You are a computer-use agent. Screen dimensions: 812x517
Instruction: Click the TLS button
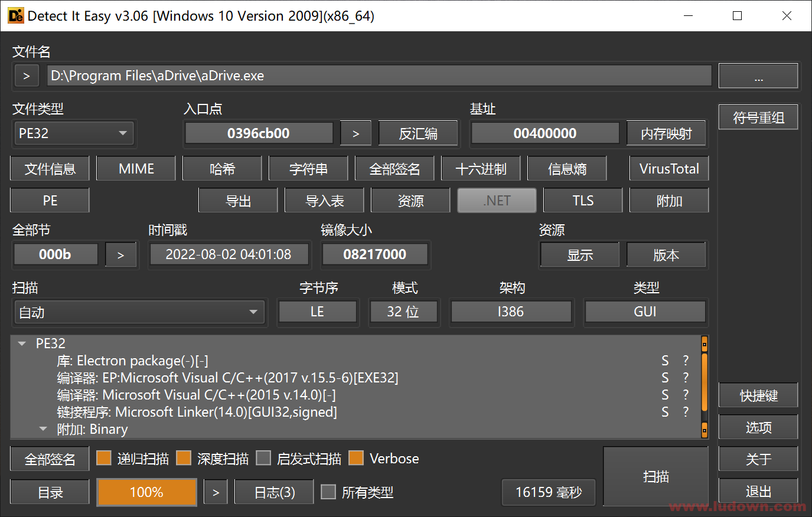point(583,201)
